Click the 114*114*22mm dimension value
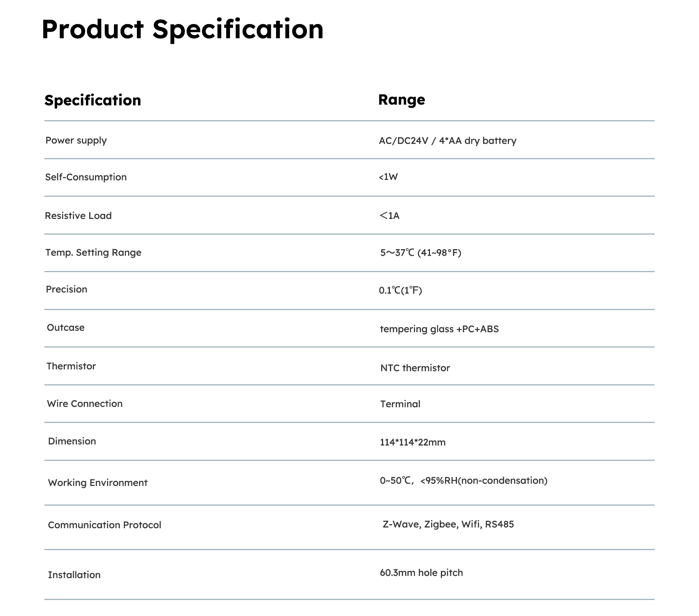This screenshot has height=616, width=699. 413,442
